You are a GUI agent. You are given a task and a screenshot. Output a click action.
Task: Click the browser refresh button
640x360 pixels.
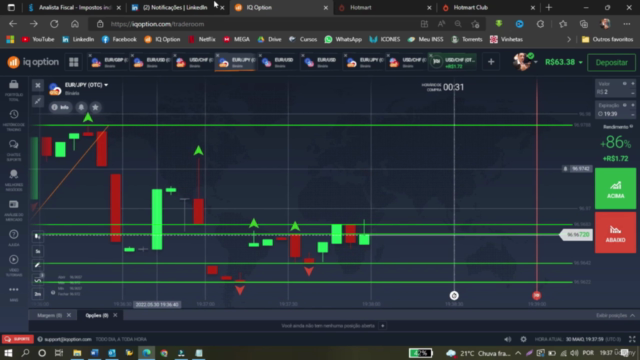click(54, 24)
